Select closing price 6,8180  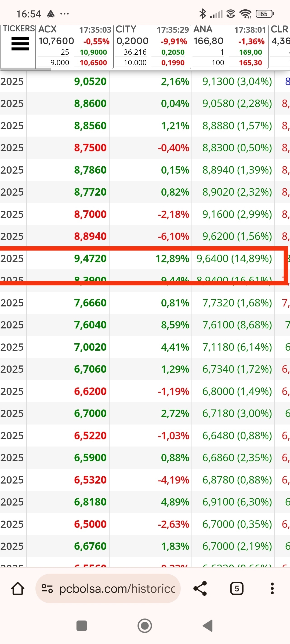(x=90, y=502)
